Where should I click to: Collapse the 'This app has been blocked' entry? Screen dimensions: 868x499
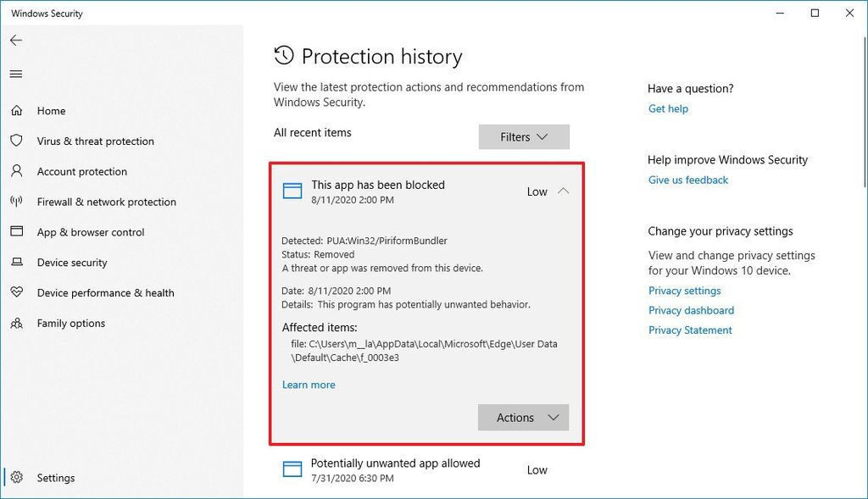pos(562,191)
